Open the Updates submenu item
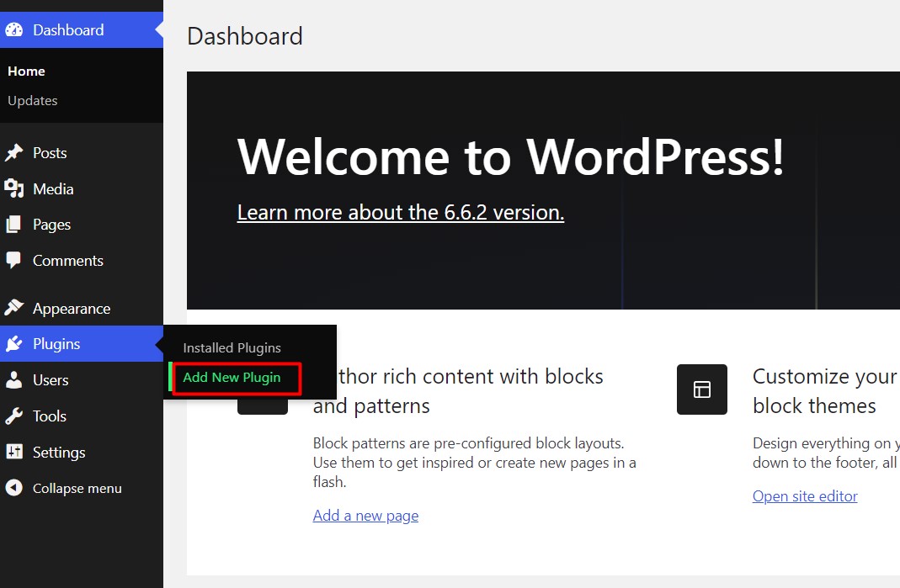Viewport: 900px width, 588px height. pos(33,100)
